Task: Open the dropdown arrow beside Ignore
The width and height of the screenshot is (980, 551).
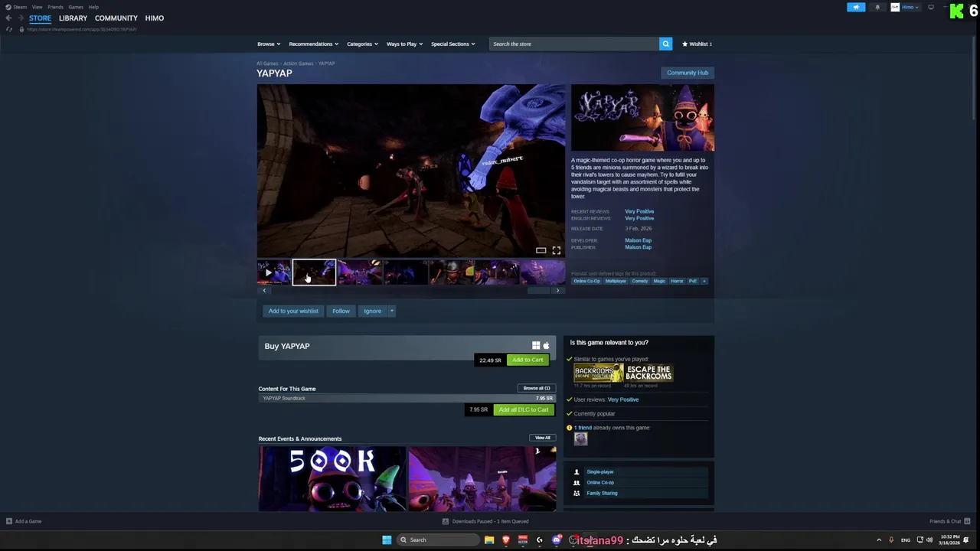Action: 391,311
